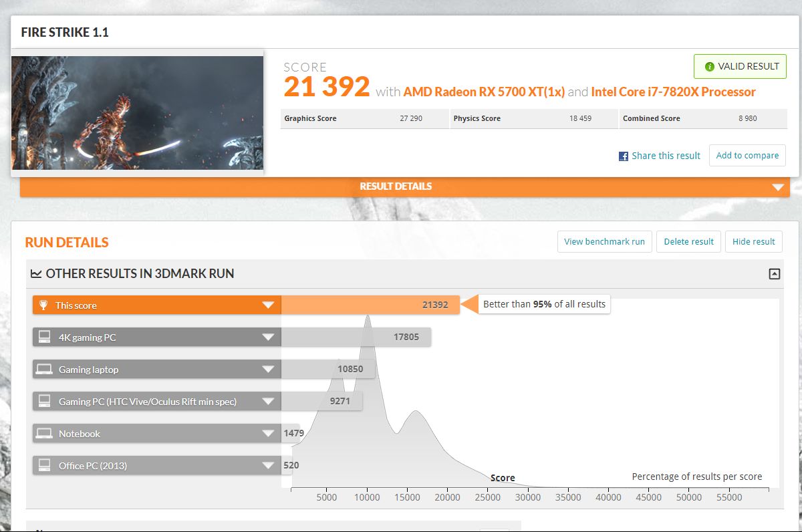This screenshot has width=802, height=532.
Task: Open the Gaming laptop dropdown arrow
Action: [x=268, y=370]
